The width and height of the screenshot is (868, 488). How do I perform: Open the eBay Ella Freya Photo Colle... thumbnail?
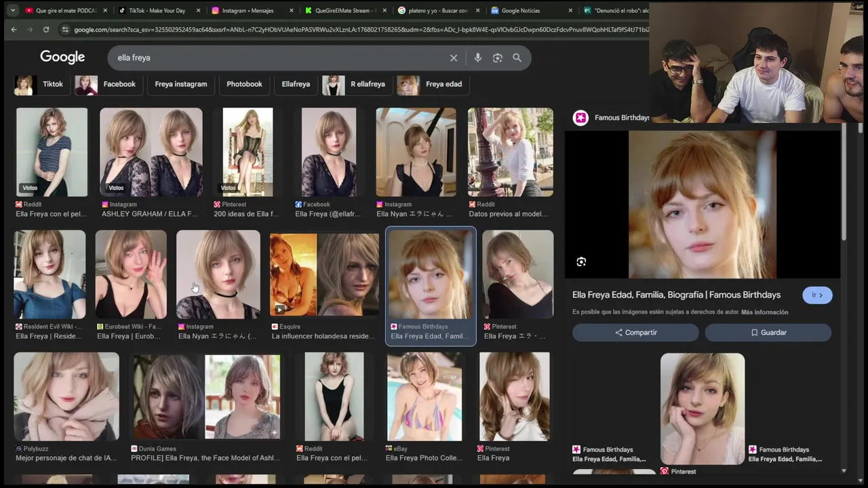tap(425, 396)
